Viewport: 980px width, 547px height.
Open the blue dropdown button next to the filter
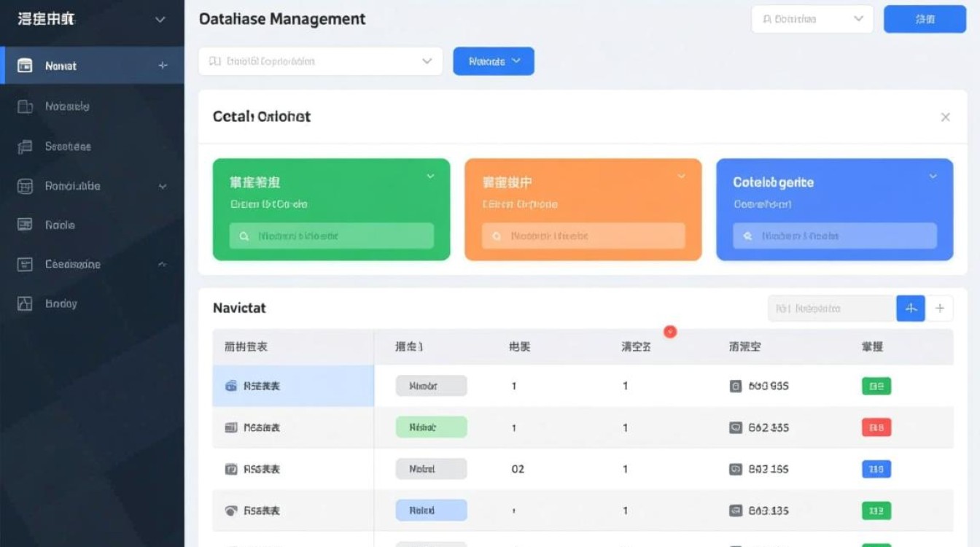[494, 61]
